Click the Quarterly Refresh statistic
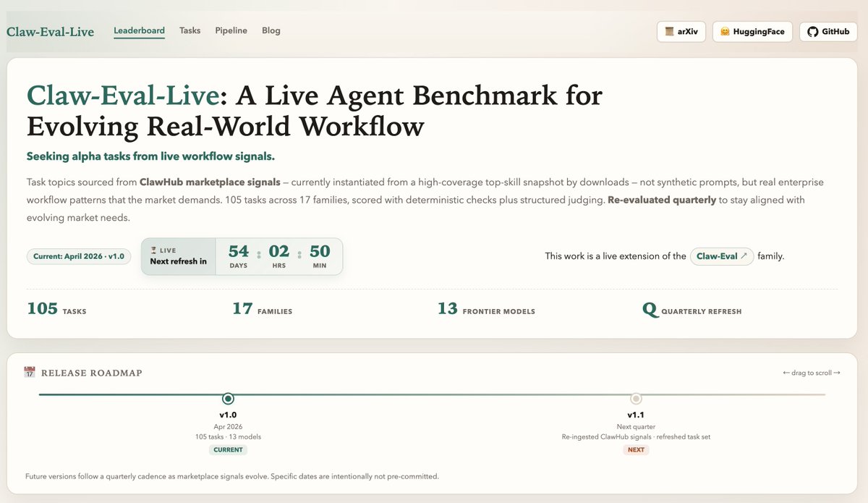The image size is (868, 503). coord(692,310)
